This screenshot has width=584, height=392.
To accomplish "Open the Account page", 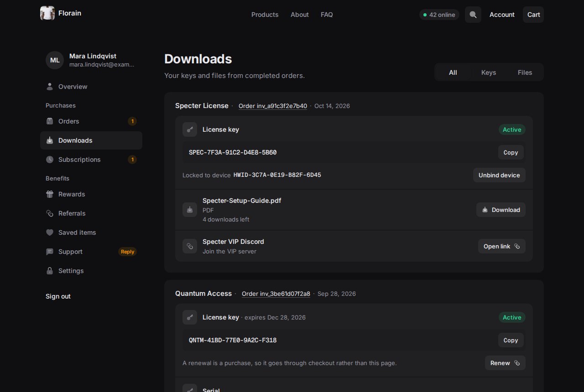I will [x=502, y=15].
